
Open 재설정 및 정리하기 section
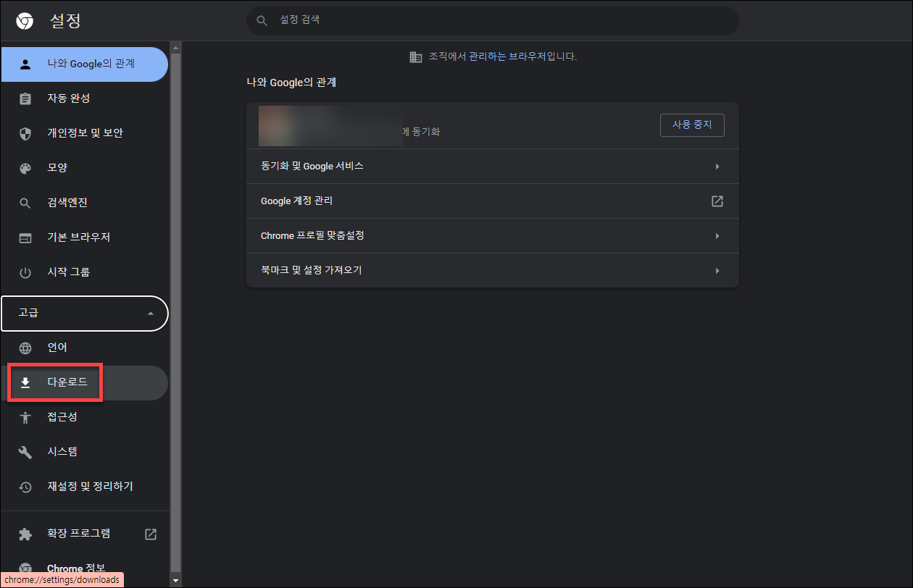coord(84,487)
